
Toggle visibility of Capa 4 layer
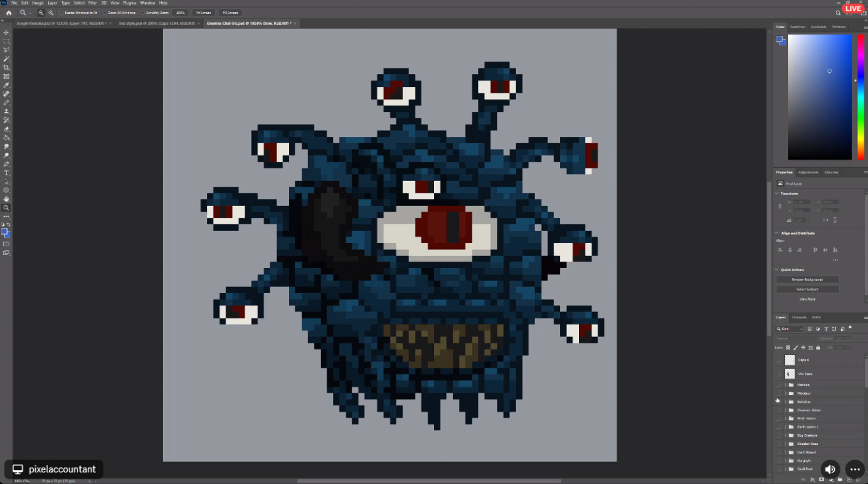[778, 360]
